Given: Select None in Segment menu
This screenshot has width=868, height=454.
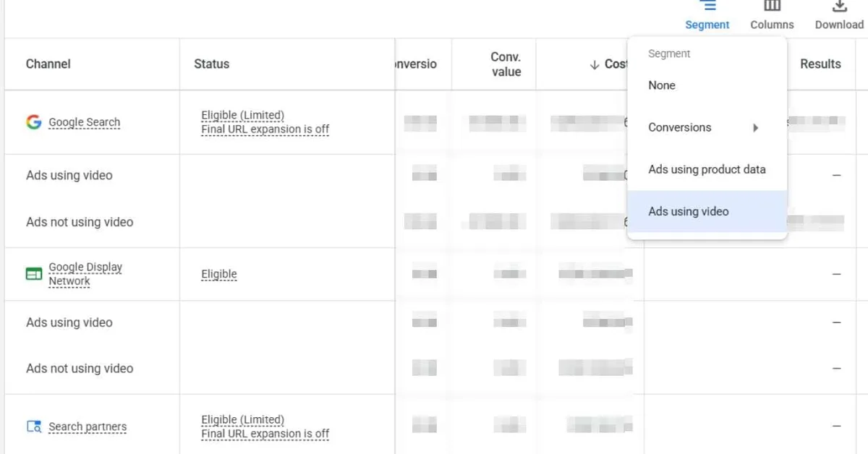Looking at the screenshot, I should pos(662,85).
